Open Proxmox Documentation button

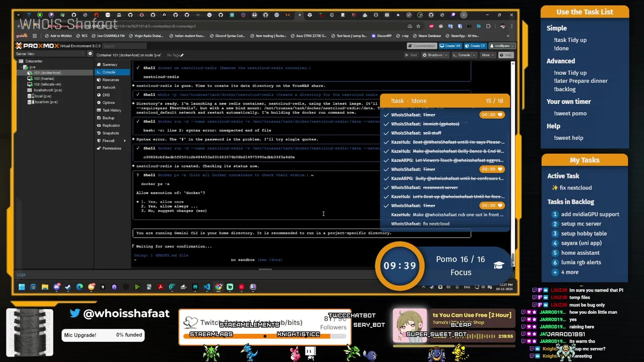tap(422, 46)
